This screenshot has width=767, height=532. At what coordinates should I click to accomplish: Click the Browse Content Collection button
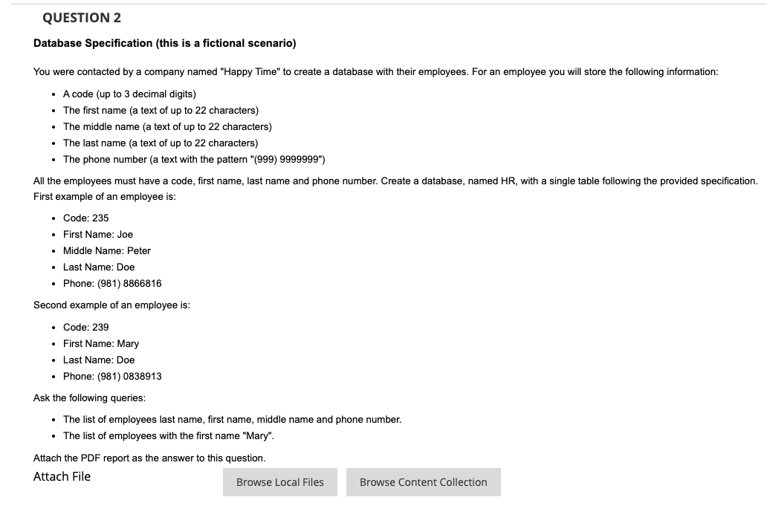[423, 481]
